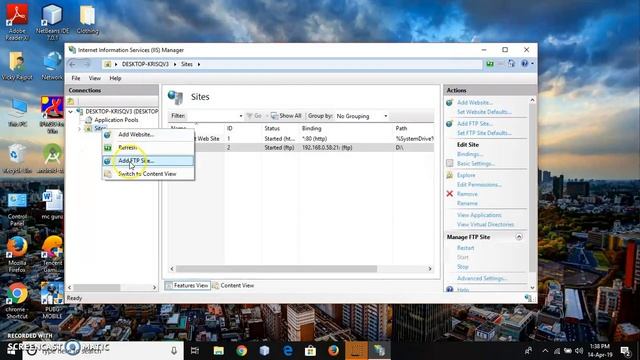Collapse the Manage FTP Site section
Viewport: 640px width, 360px height.
coord(519,237)
